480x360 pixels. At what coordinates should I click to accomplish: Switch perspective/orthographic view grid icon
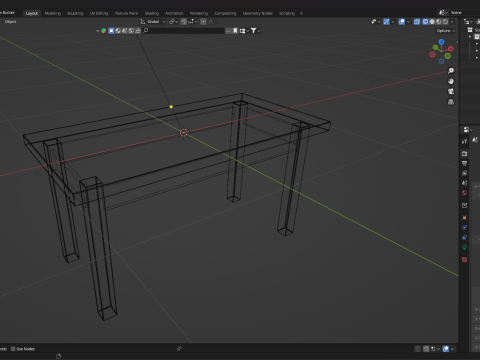451,102
